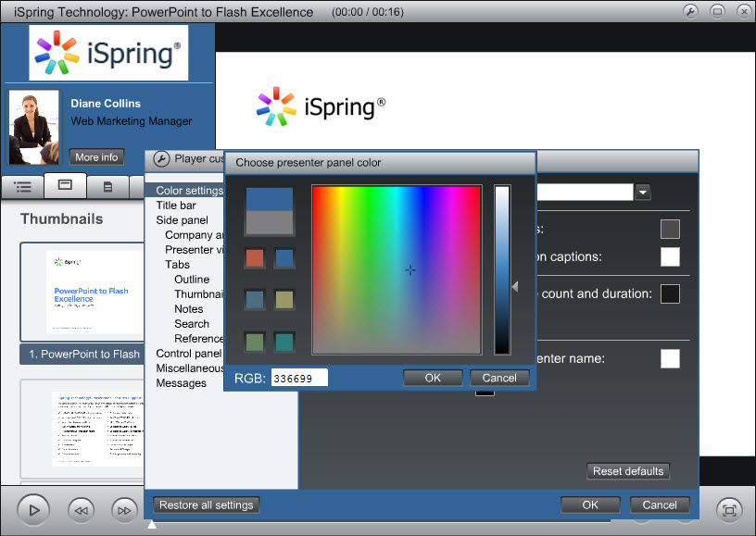Select Control panel in the settings tree
The width and height of the screenshot is (756, 536).
[188, 354]
